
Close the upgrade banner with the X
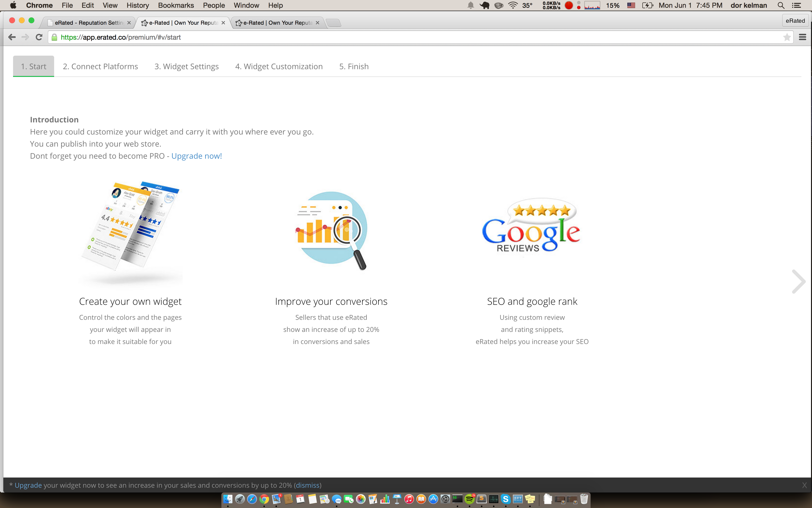point(804,485)
